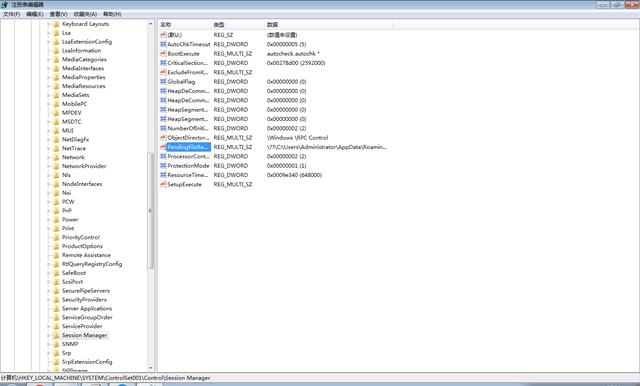Viewport: 640px width, 386px height.
Task: Click the Session Manager folder icon
Action: coord(56,335)
